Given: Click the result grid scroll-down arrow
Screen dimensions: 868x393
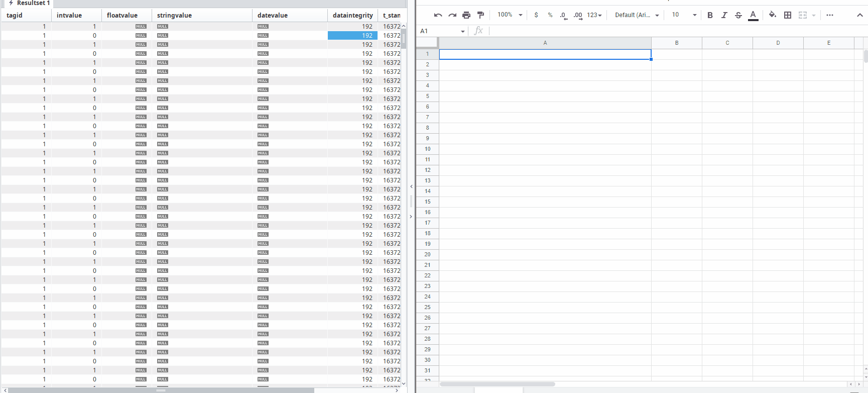Looking at the screenshot, I should (403, 383).
